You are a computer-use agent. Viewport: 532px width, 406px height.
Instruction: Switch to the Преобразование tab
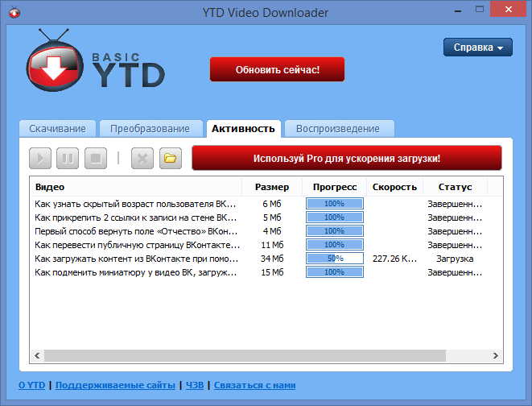pos(150,129)
